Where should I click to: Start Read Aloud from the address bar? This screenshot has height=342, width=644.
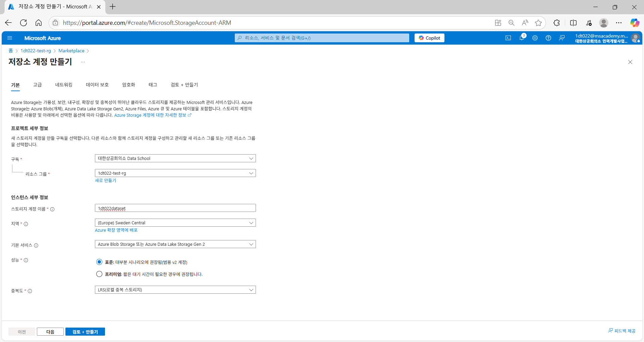coord(525,23)
